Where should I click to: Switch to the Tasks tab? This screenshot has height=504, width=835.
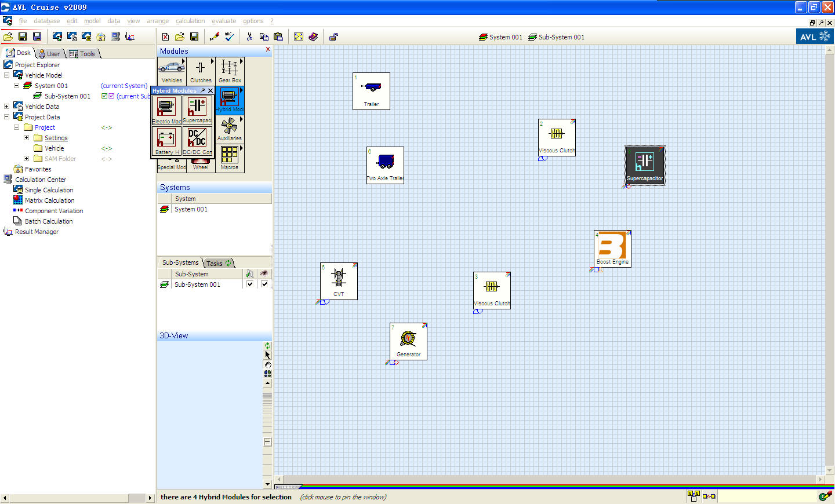point(219,263)
